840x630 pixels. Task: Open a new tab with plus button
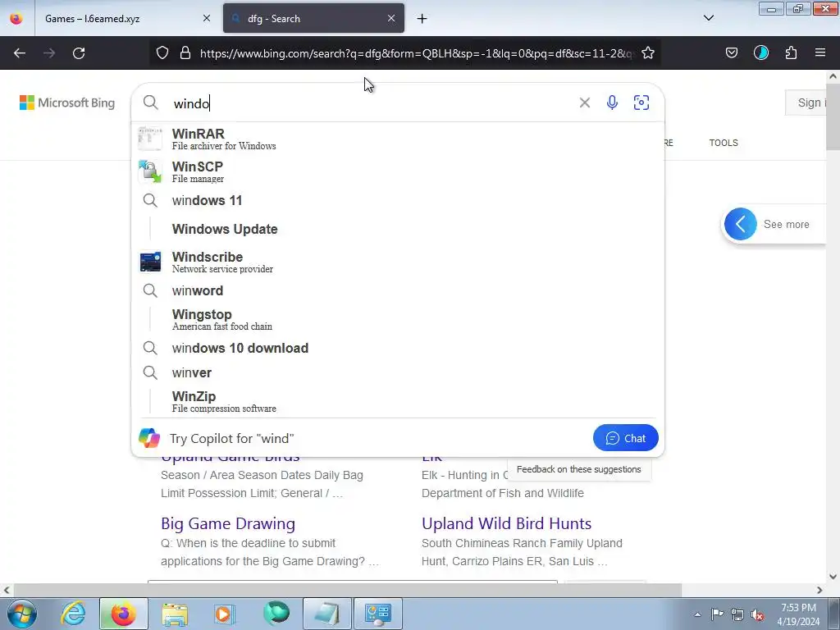422,19
